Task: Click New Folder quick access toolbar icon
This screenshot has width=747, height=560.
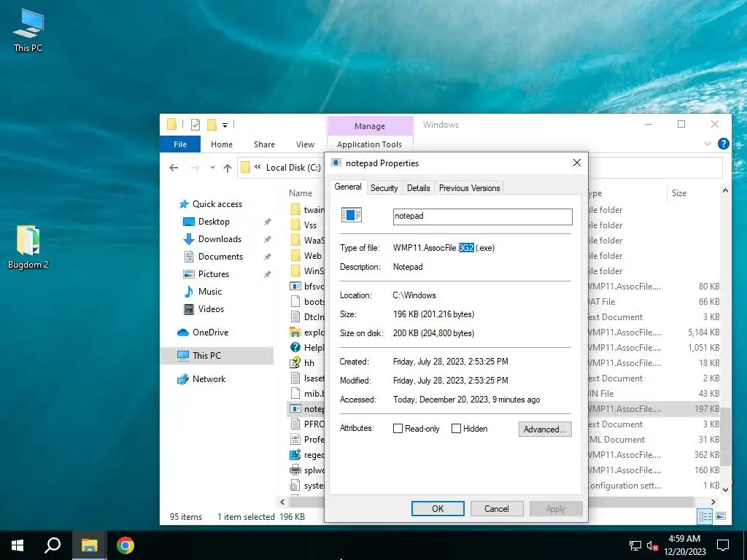Action: click(x=212, y=125)
